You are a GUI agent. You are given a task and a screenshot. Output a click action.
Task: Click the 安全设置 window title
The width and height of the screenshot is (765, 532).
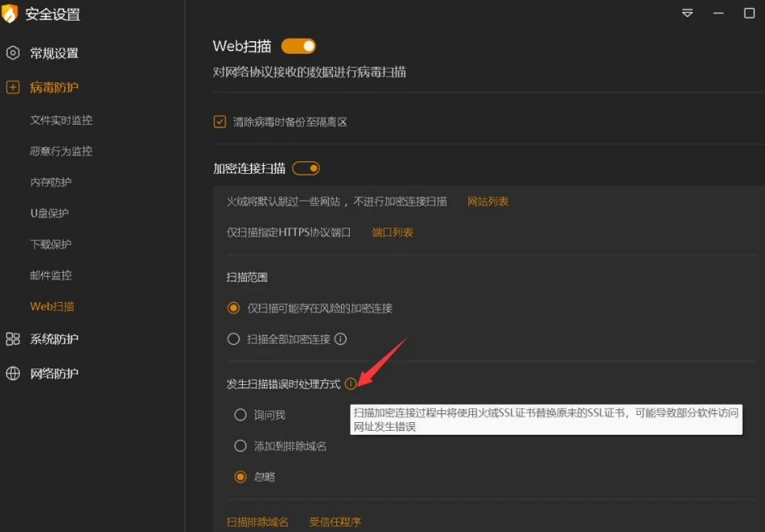(53, 14)
